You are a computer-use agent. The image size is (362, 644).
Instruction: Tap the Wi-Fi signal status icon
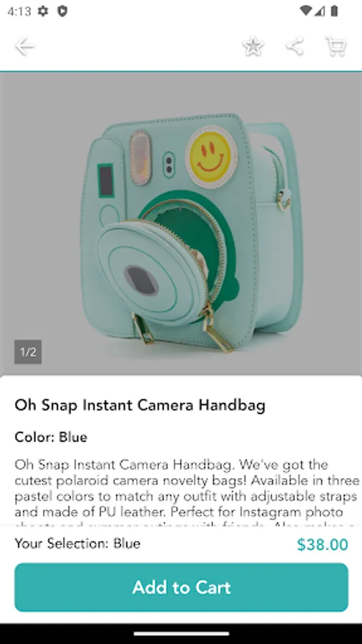click(305, 11)
